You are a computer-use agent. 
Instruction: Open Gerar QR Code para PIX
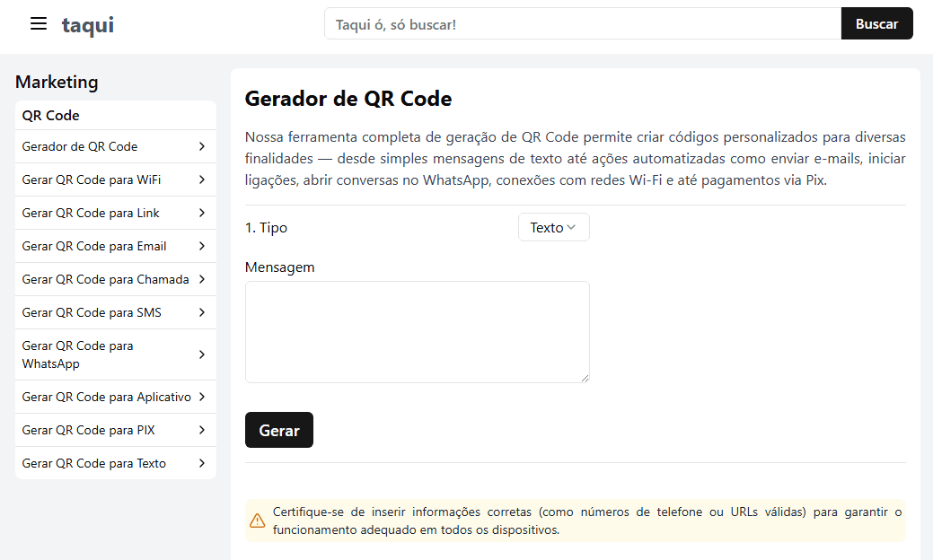[x=116, y=430]
